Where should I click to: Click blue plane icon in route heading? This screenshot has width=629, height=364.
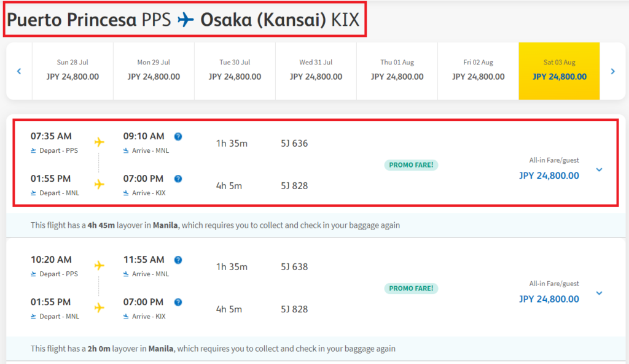tap(186, 20)
